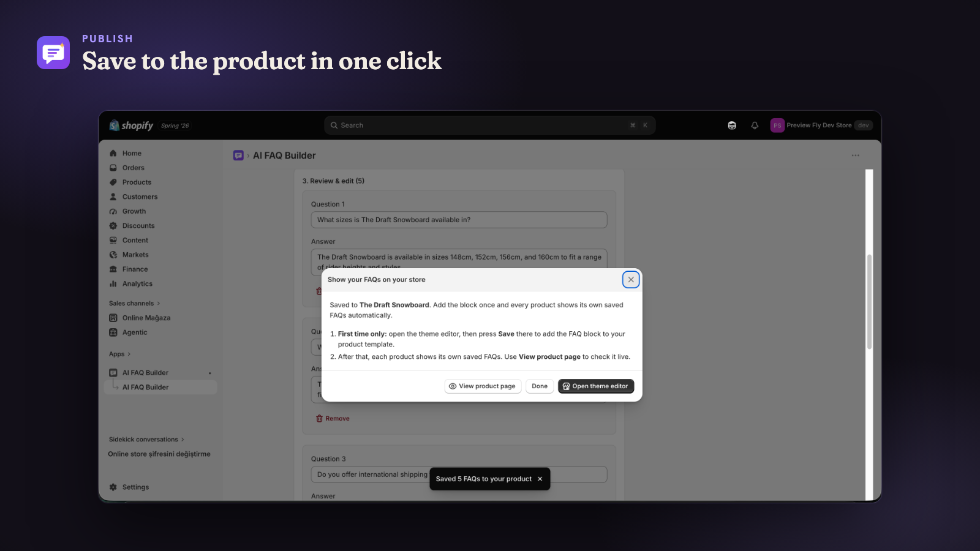
Task: Click the Settings gear icon
Action: coord(113,487)
